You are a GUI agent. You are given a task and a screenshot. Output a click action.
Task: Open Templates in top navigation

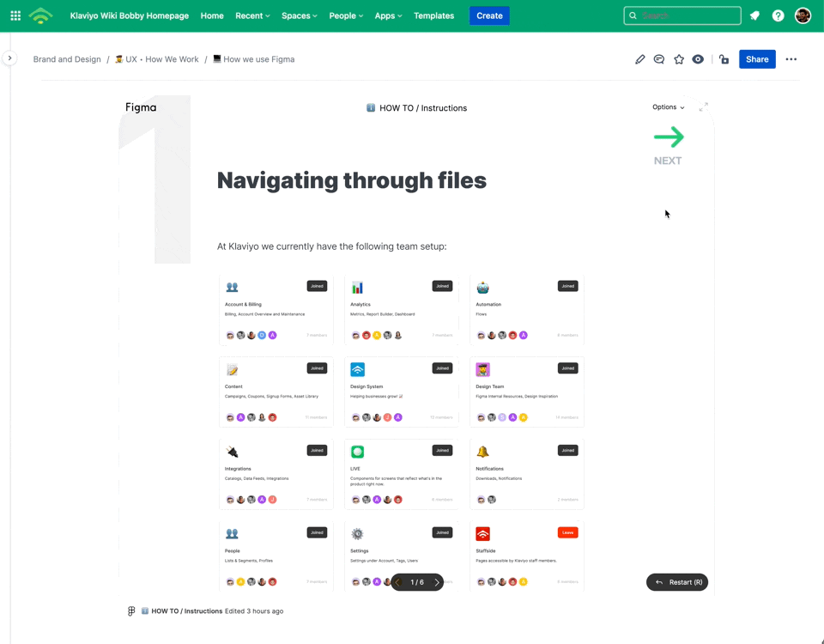click(x=434, y=15)
